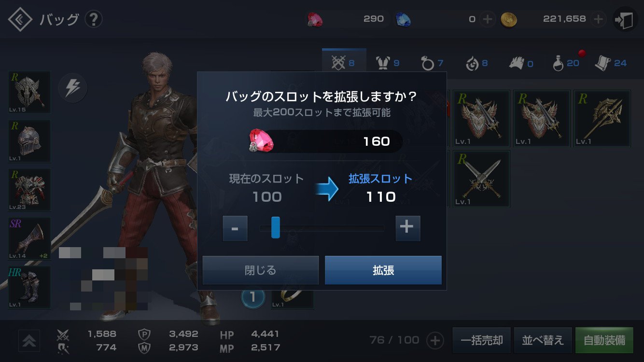The height and width of the screenshot is (362, 644).
Task: Tap the exit door icon
Action: [x=625, y=20]
